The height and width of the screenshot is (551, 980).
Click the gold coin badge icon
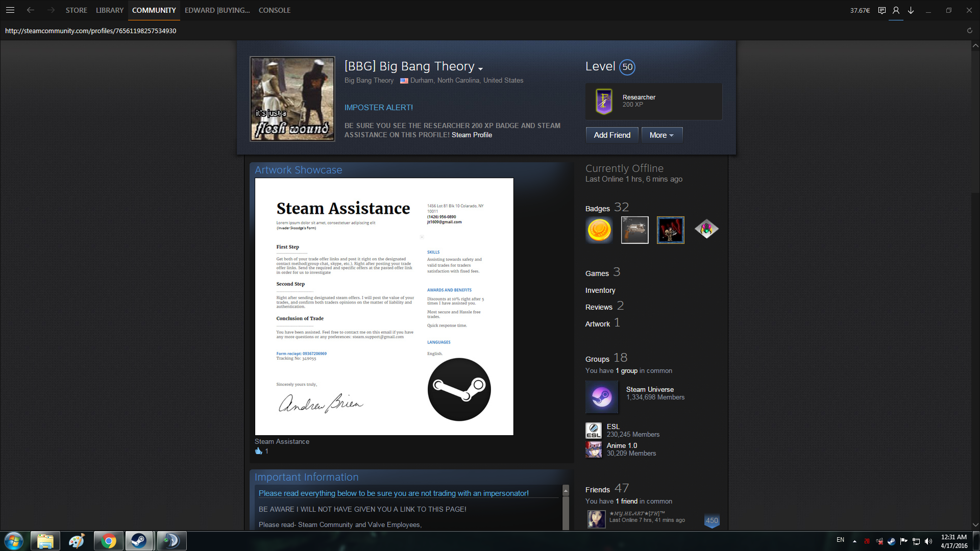click(x=599, y=230)
